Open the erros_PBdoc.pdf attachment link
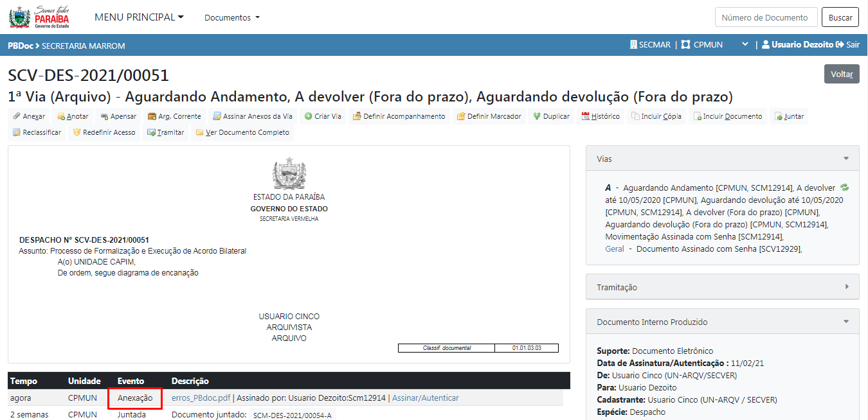 coord(201,398)
